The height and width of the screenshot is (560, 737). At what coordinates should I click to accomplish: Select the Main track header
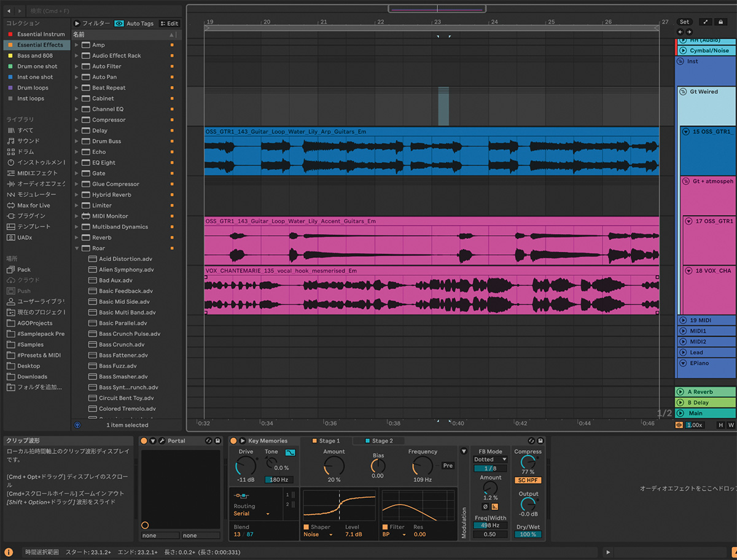point(706,413)
